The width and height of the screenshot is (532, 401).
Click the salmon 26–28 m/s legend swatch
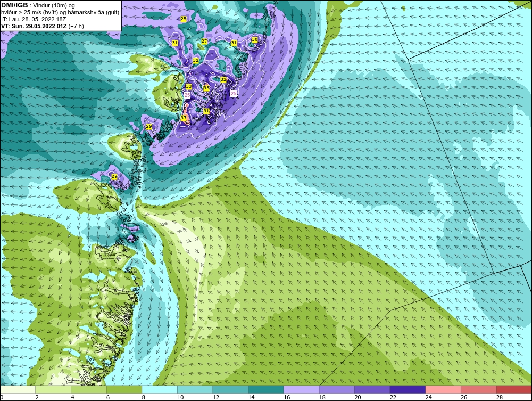[478, 389]
